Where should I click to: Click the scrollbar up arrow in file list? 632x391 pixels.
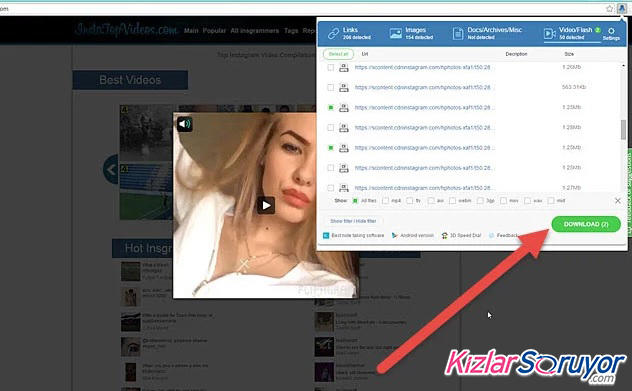pyautogui.click(x=624, y=66)
